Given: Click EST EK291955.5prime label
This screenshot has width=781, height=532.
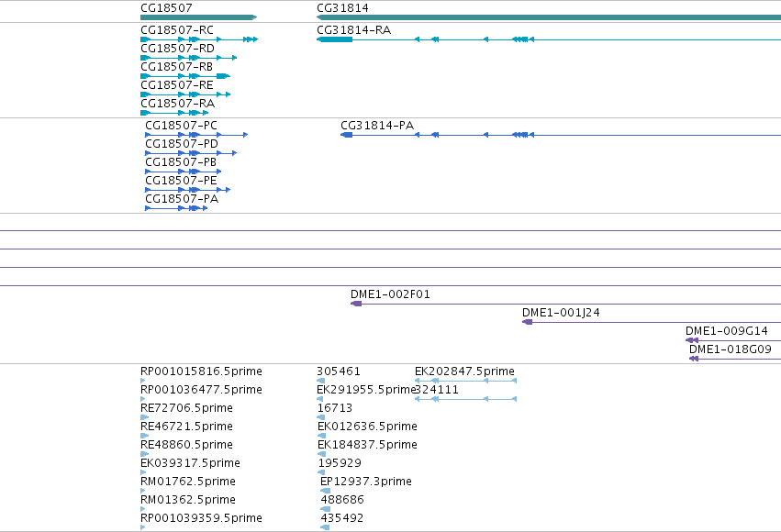Looking at the screenshot, I should (x=365, y=390).
